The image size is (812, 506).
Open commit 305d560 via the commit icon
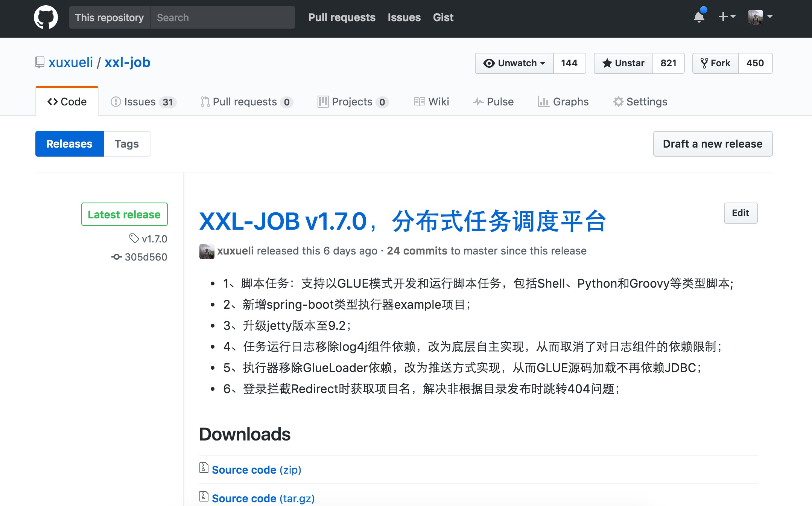tap(116, 257)
